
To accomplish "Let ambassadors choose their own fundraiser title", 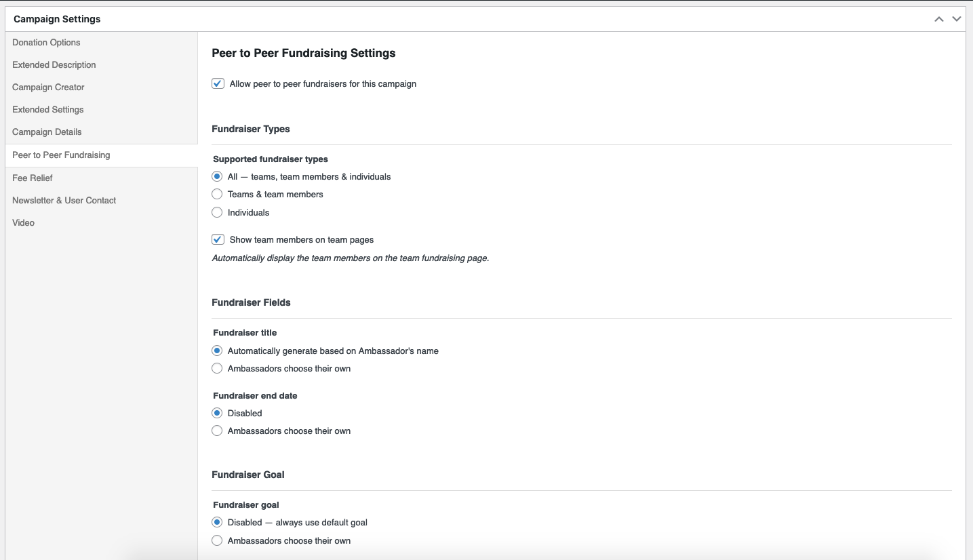I will click(217, 368).
